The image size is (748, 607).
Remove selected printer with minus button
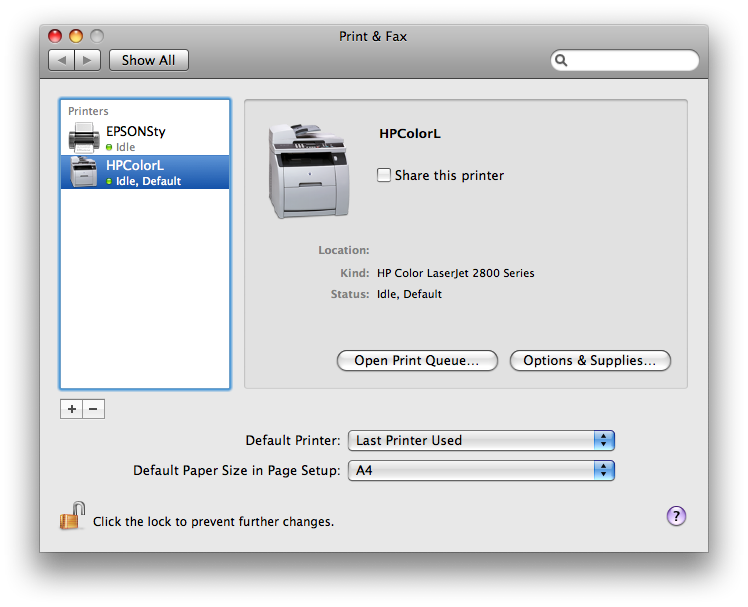click(94, 409)
